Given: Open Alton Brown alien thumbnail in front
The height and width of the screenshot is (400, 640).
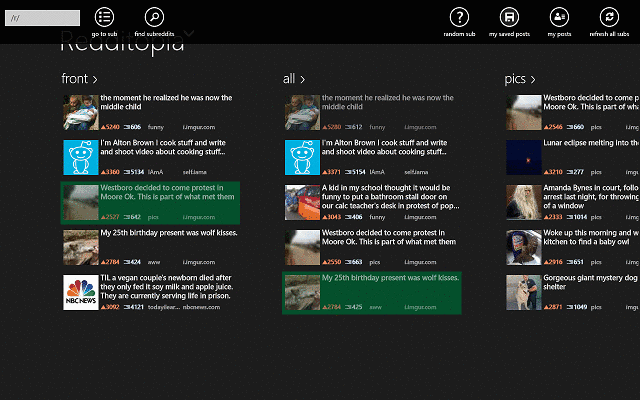Looking at the screenshot, I should pos(81,157).
